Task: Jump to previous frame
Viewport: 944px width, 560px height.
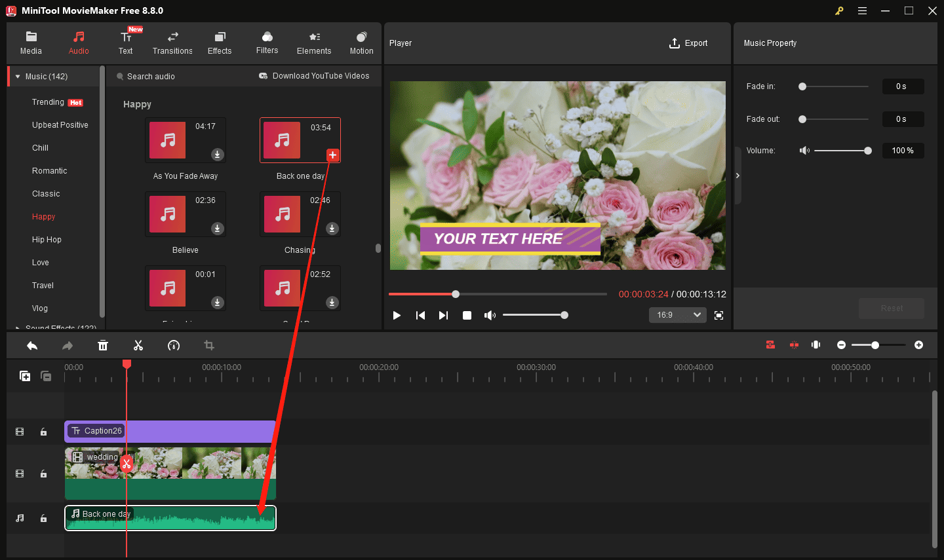Action: [420, 315]
